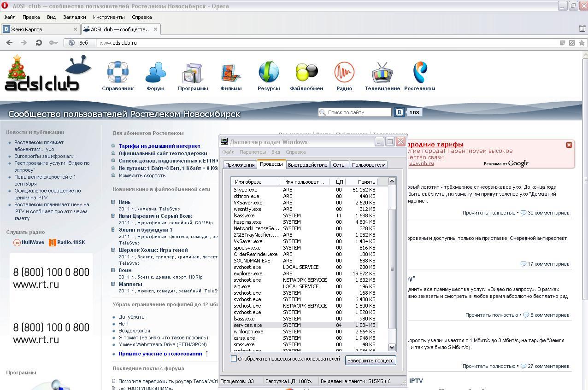588x390 pixels.
Task: Switch to the Быстродействие tab
Action: pos(307,165)
